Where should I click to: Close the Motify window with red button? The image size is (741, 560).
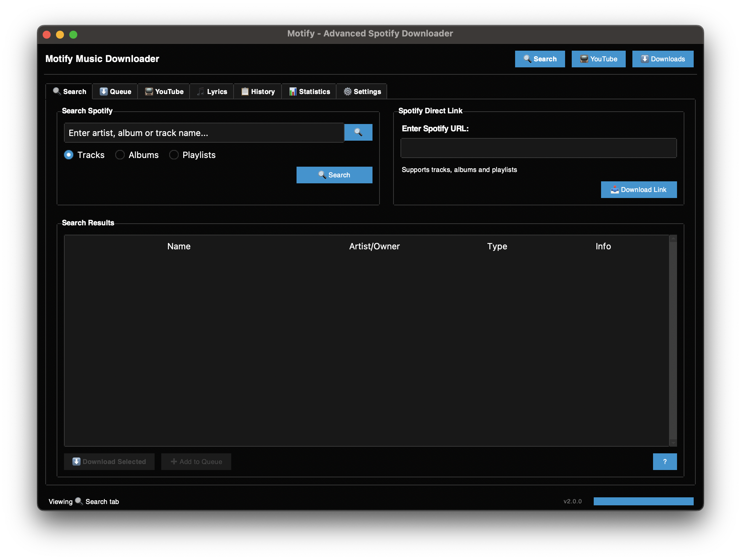click(47, 35)
